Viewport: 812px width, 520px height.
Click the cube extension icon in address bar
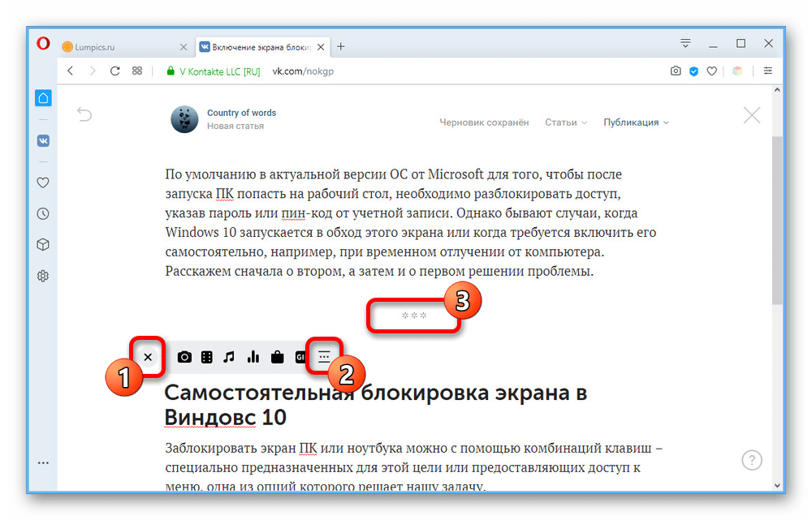[737, 71]
